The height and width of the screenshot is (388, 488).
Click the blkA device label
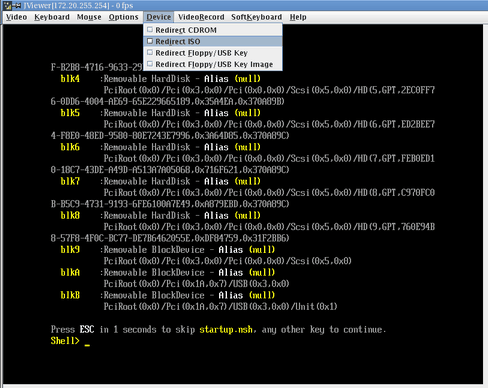(x=70, y=272)
